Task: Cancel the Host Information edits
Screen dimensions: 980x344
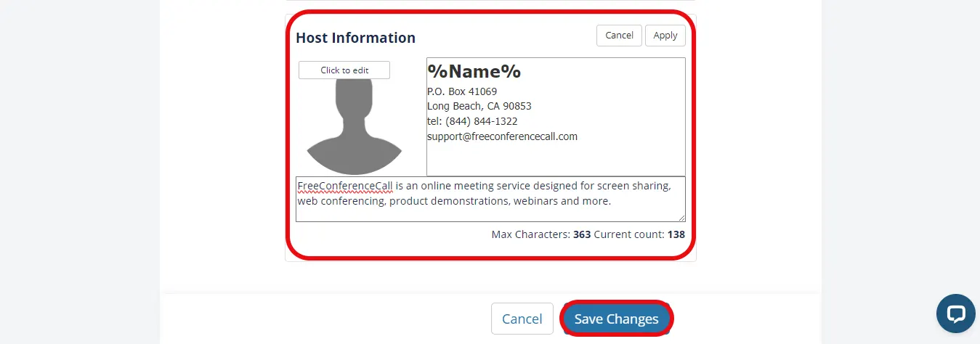Action: click(x=619, y=36)
